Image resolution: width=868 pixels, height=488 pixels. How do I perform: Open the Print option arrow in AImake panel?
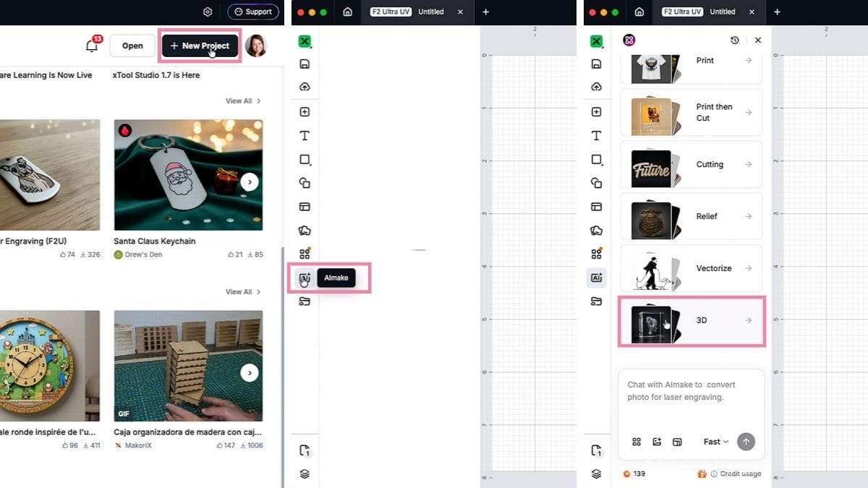click(749, 61)
